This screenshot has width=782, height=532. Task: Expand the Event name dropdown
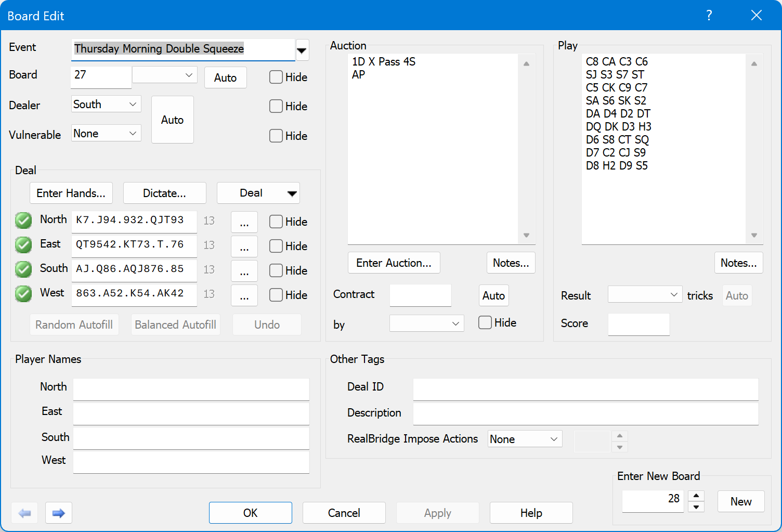302,49
